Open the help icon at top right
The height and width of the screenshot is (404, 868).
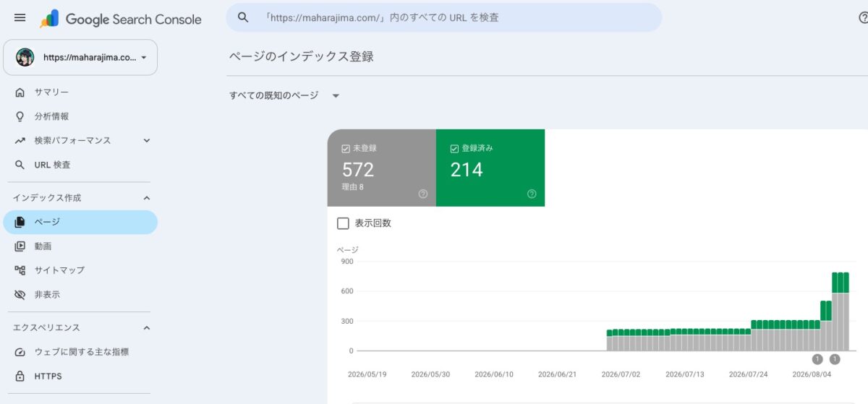tap(863, 18)
